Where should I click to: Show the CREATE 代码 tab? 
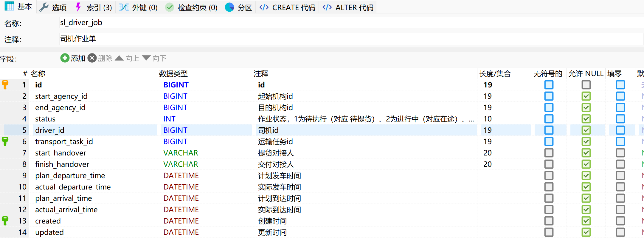[x=287, y=7]
